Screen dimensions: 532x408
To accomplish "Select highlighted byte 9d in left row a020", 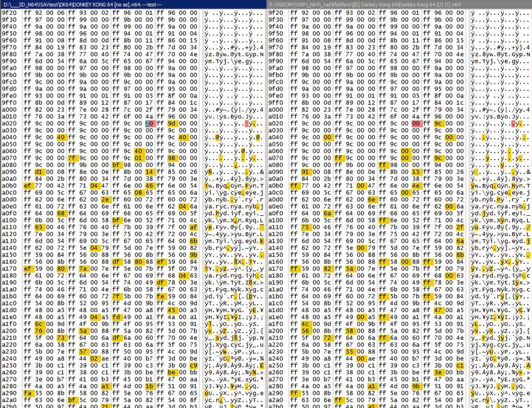I will pos(172,123).
